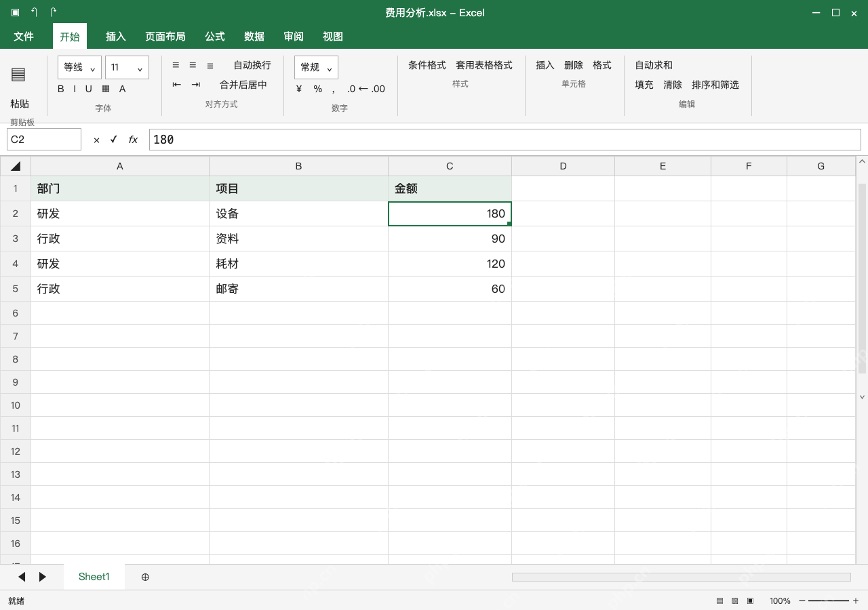This screenshot has width=868, height=610.
Task: Toggle italic with the I button
Action: pyautogui.click(x=75, y=89)
